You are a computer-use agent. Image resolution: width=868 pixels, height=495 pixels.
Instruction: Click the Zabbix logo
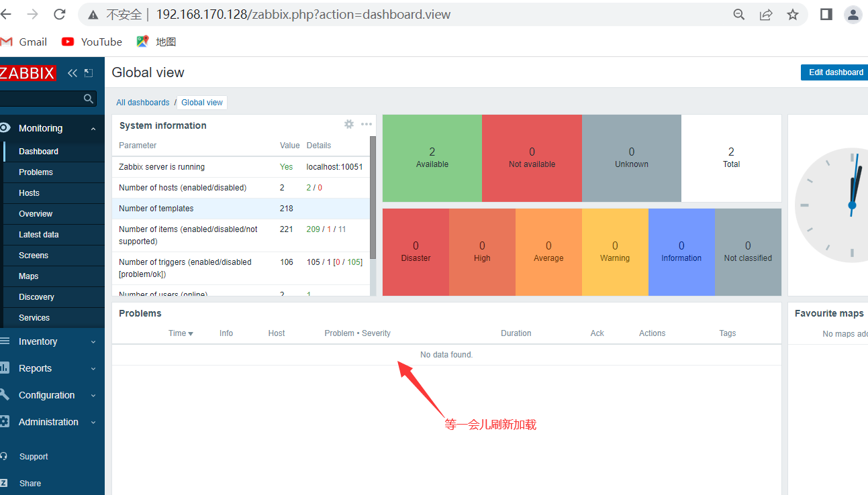click(x=27, y=73)
